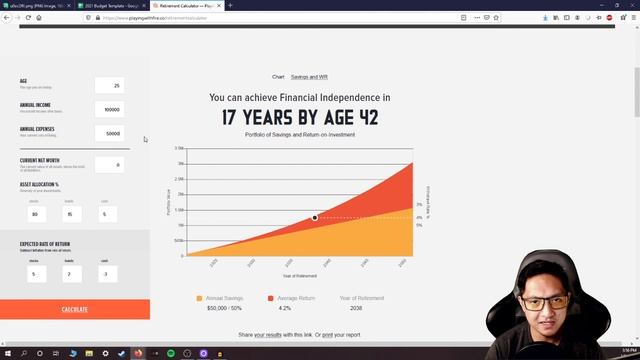Switch to Savings and WR view

coord(309,77)
